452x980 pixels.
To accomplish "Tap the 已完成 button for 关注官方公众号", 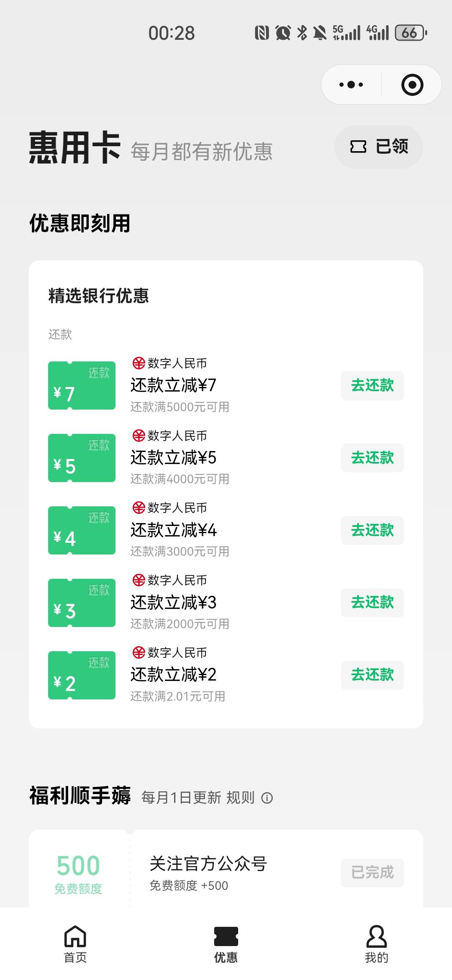I will tap(372, 872).
